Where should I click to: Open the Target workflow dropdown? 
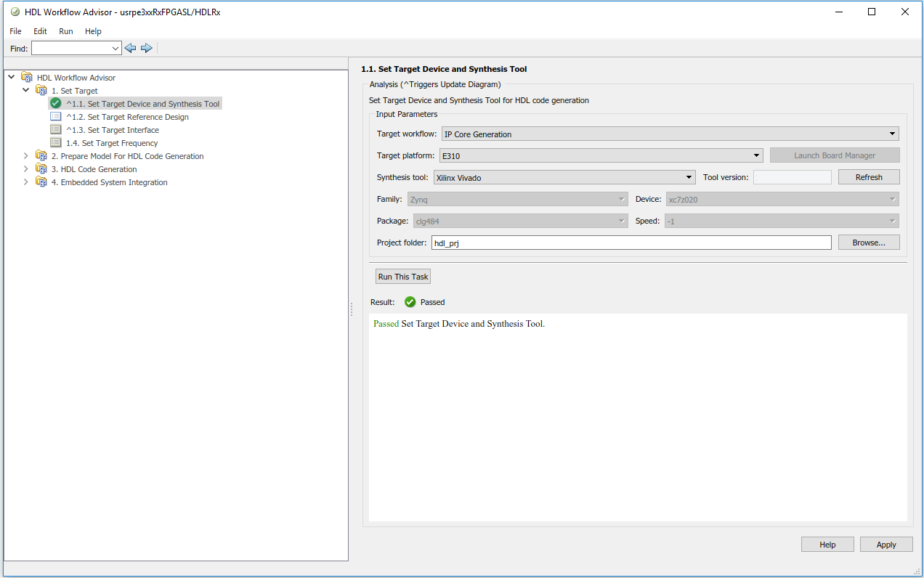coord(670,134)
